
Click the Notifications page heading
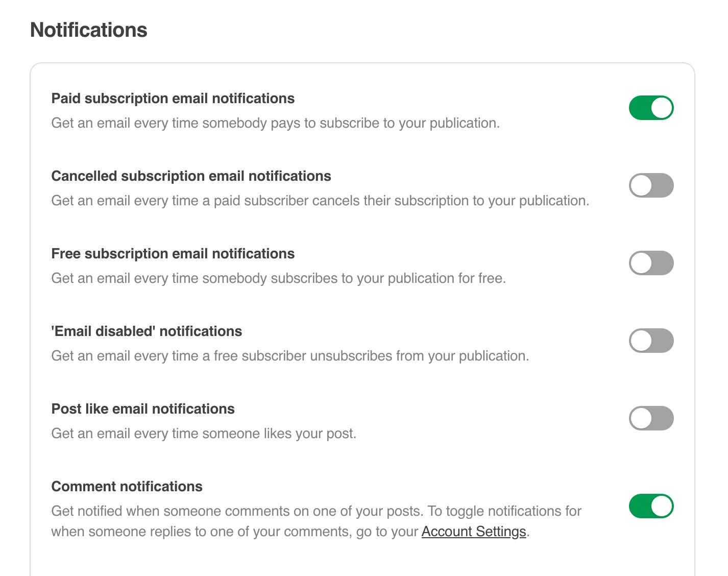click(89, 30)
